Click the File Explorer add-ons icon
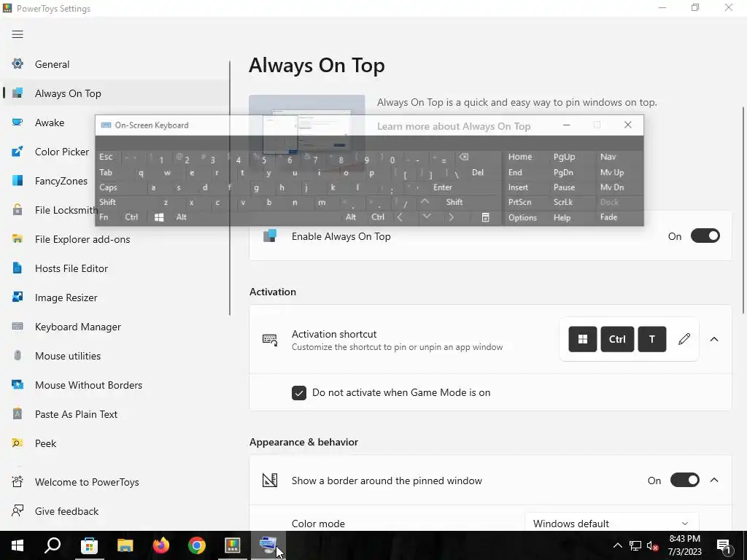This screenshot has height=560, width=747. [x=18, y=239]
